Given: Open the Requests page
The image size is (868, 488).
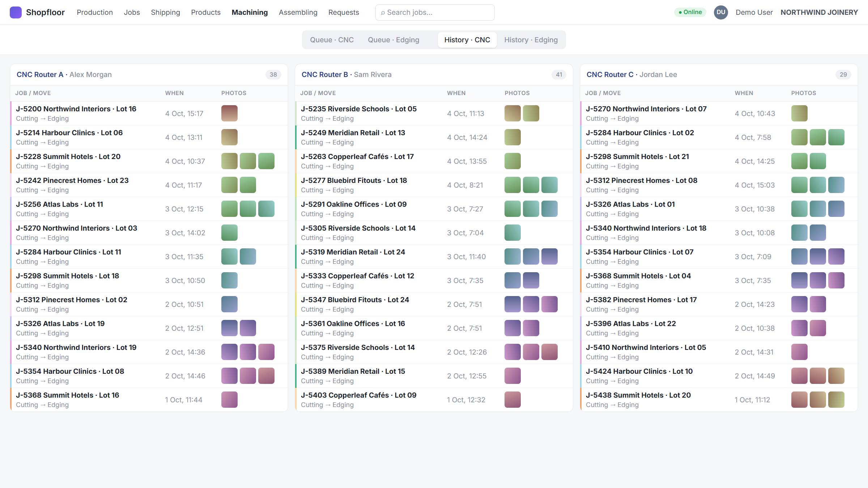Looking at the screenshot, I should click(344, 12).
